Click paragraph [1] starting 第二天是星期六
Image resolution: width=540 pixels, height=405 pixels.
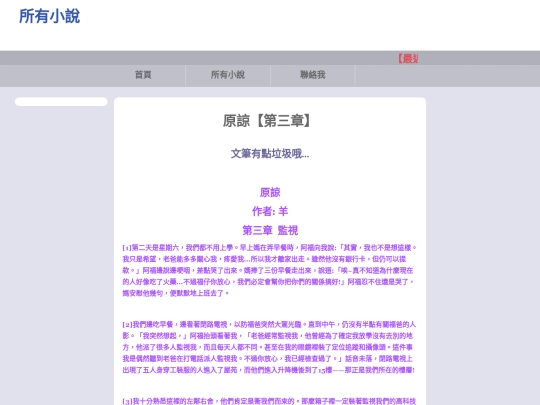[x=270, y=270]
